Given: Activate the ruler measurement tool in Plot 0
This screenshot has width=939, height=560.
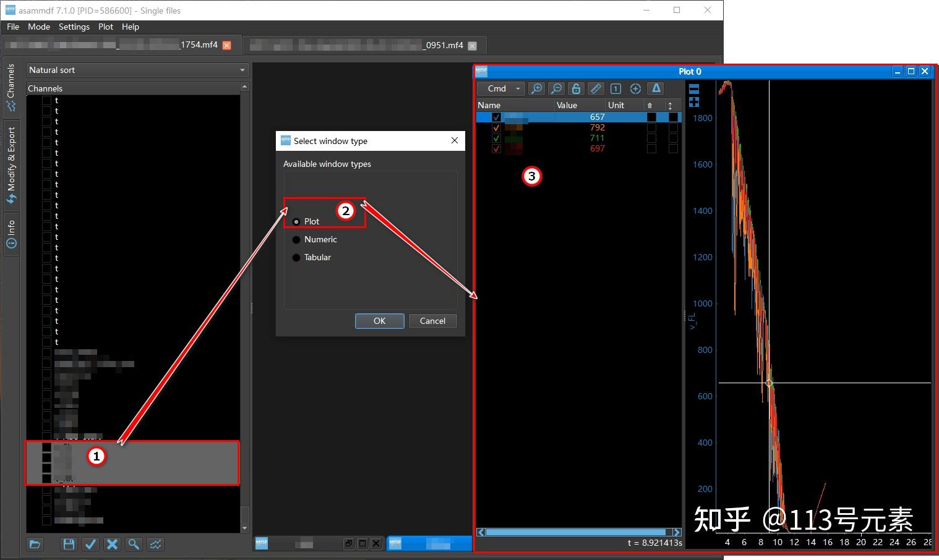Looking at the screenshot, I should tap(596, 88).
